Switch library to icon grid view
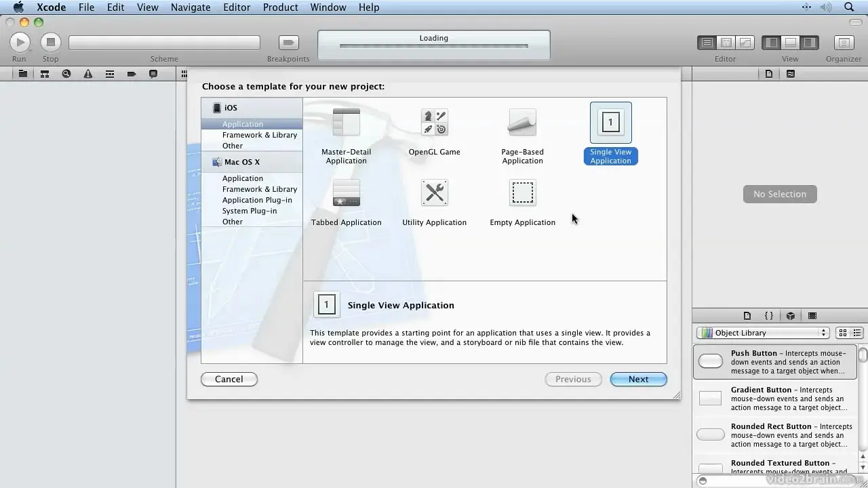 point(843,333)
